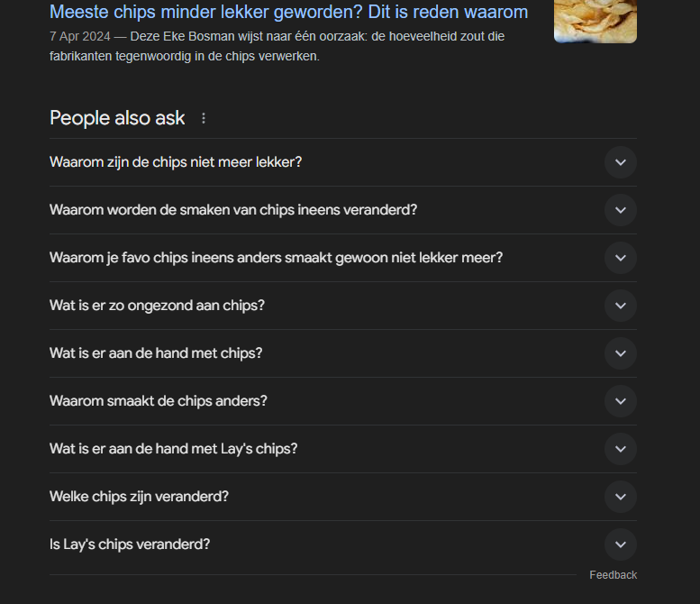700x604 pixels.
Task: Expand chevron beside 'Waarom je favo chips ineens anders smaakt'
Action: tap(621, 258)
